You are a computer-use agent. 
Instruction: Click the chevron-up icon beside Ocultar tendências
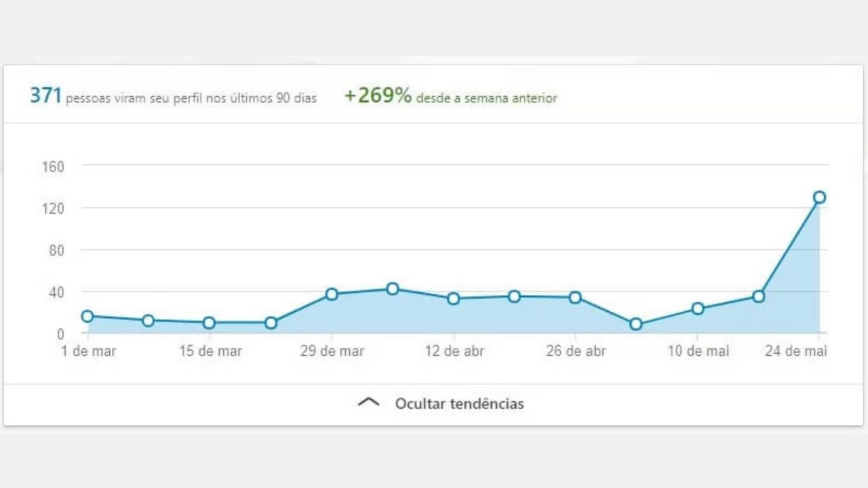tap(368, 402)
